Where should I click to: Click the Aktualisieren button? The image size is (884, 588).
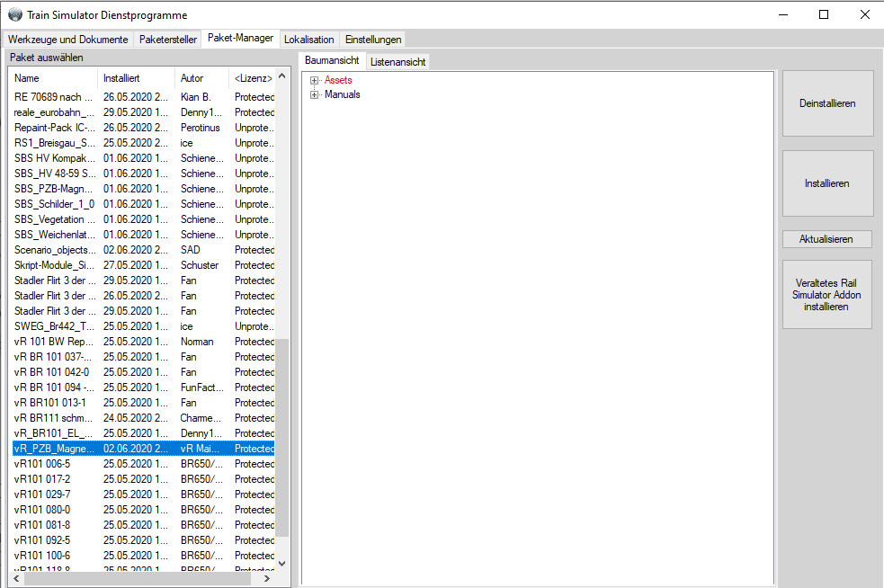click(x=826, y=239)
